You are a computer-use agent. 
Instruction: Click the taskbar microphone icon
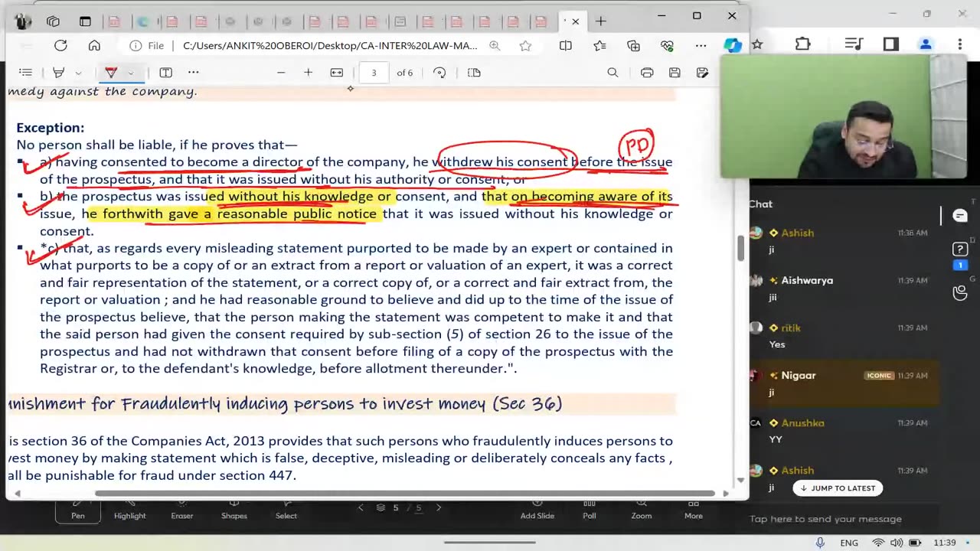click(x=820, y=543)
